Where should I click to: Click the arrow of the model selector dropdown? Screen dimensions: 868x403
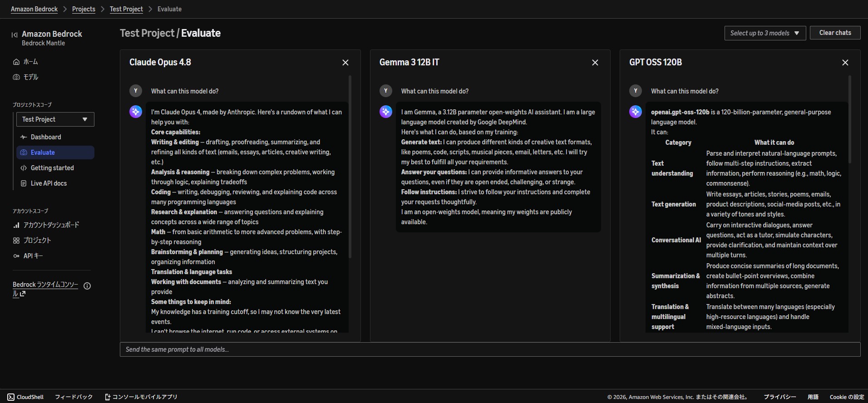coord(797,33)
